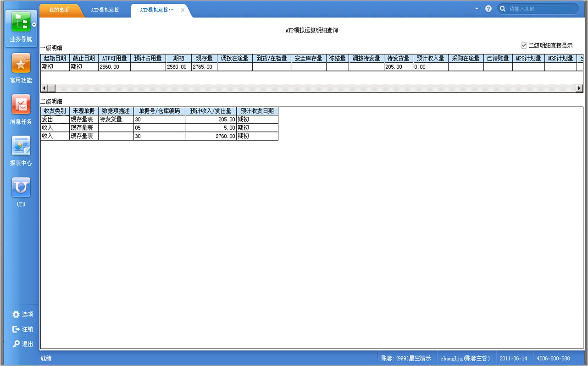The width and height of the screenshot is (588, 366).
Task: Select the 0.00 预计收入量 cell
Action: click(430, 67)
